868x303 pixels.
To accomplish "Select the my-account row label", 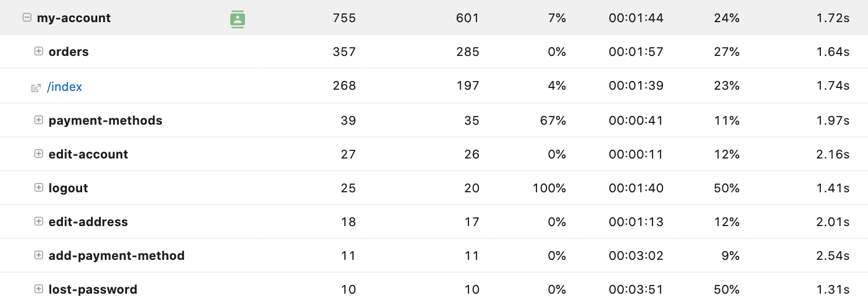I will tap(73, 18).
